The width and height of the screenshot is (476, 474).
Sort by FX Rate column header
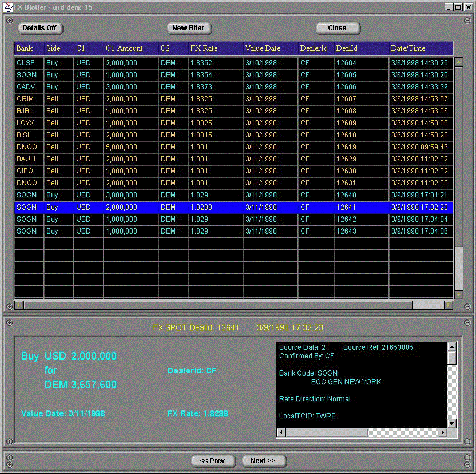[x=215, y=49]
